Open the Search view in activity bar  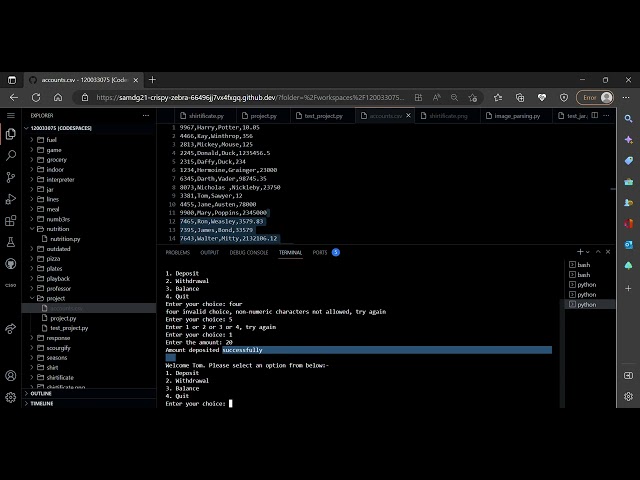point(11,156)
